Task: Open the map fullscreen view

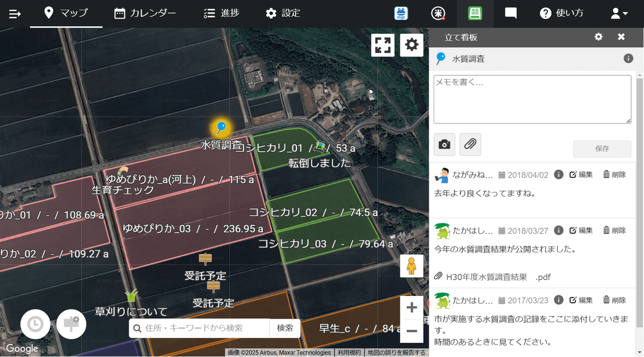Action: [383, 45]
